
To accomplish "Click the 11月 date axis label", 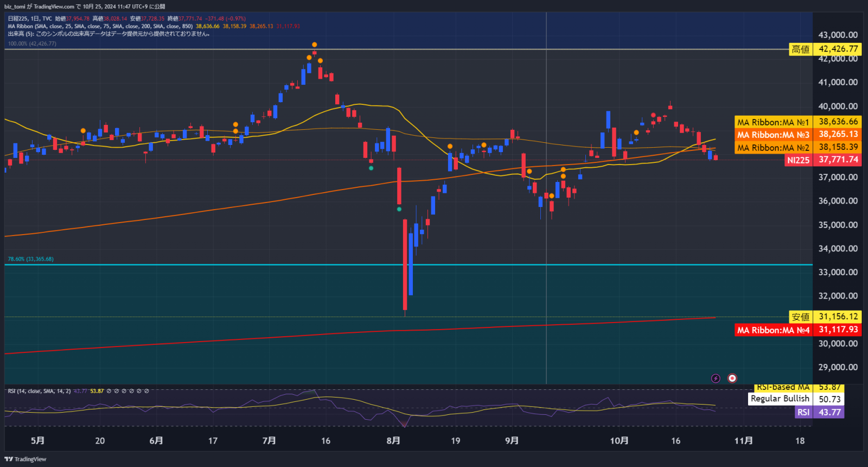I will point(743,440).
